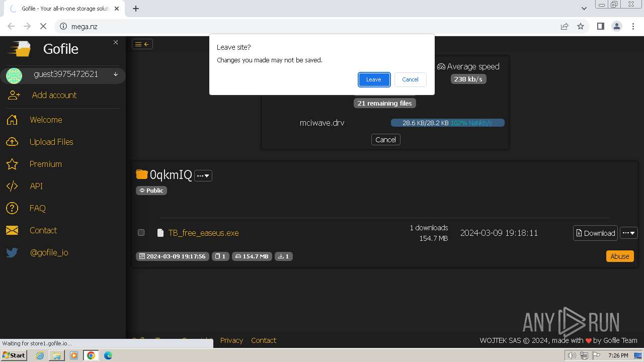
Task: Click the API code brackets icon
Action: [x=12, y=186]
